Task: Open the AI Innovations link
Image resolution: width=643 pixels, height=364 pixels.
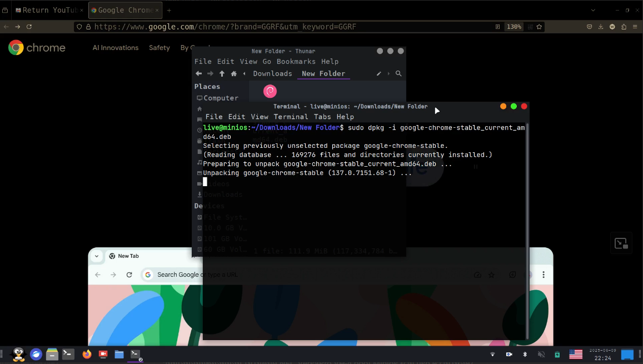Action: click(x=115, y=48)
